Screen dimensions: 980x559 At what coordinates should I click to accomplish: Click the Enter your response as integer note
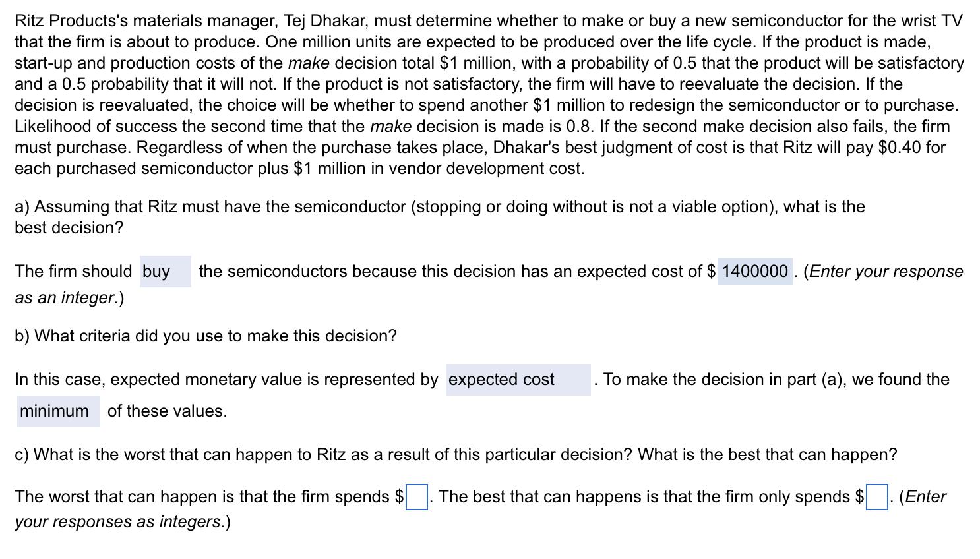pos(884,272)
